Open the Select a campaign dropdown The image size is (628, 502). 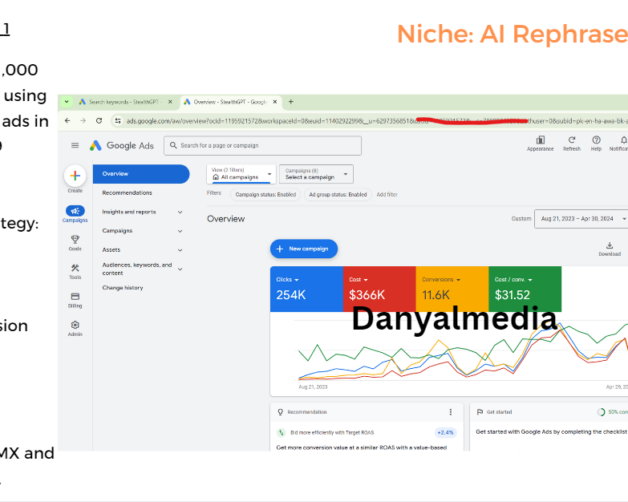coord(314,174)
